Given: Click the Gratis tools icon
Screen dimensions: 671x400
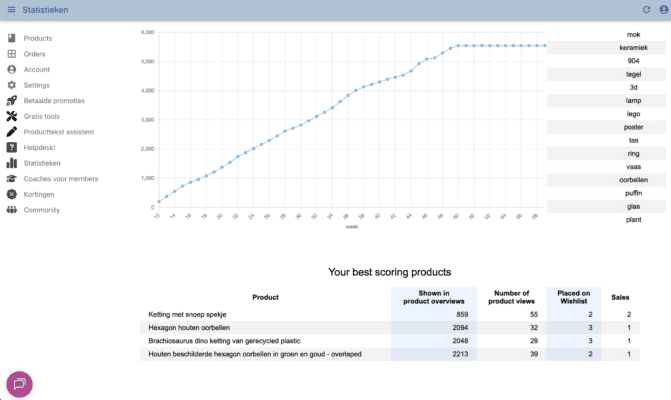Looking at the screenshot, I should [x=12, y=116].
